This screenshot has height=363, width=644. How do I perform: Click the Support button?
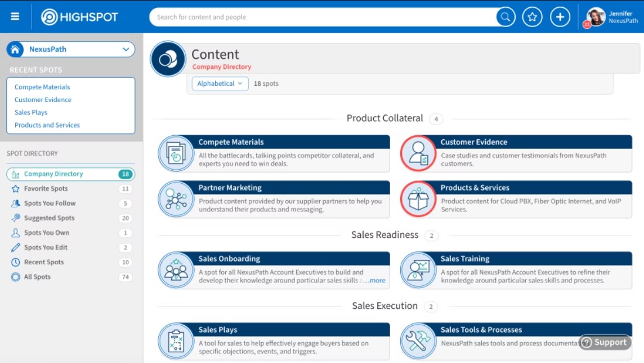pyautogui.click(x=605, y=343)
